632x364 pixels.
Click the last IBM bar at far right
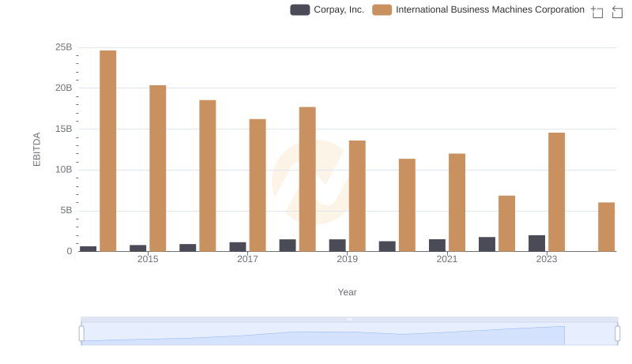(x=606, y=227)
